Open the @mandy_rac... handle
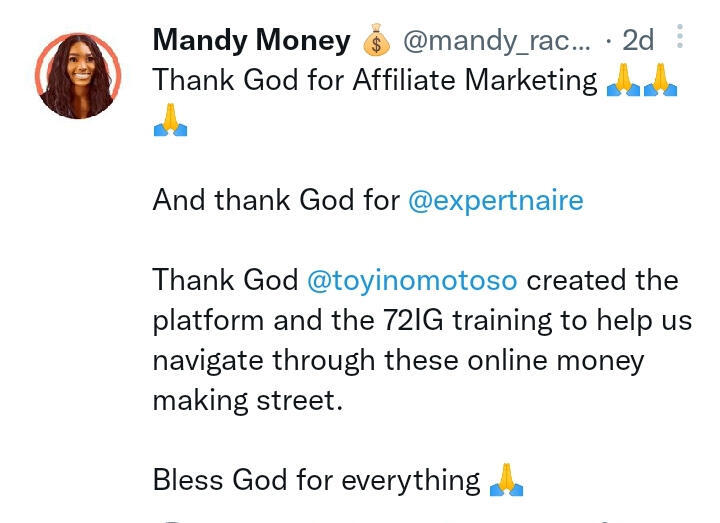This screenshot has width=720, height=523. (497, 40)
